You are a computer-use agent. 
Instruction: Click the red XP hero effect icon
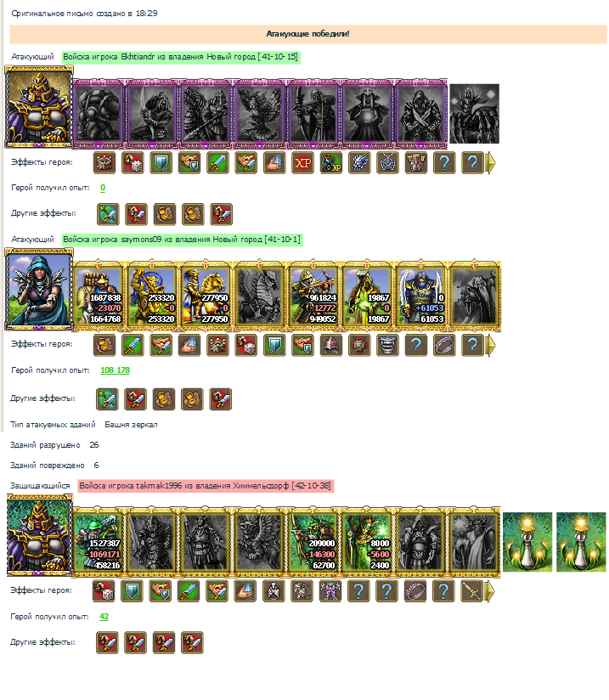(302, 162)
